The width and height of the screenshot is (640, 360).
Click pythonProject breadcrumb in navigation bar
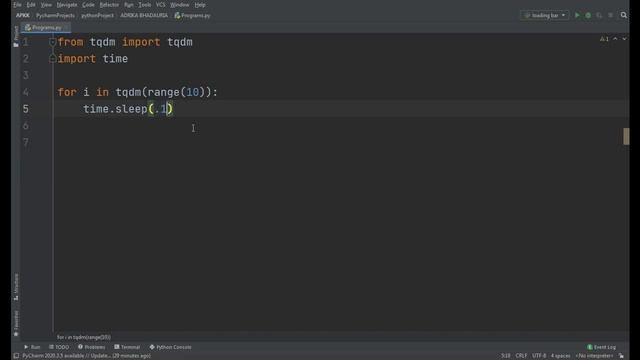click(x=97, y=16)
